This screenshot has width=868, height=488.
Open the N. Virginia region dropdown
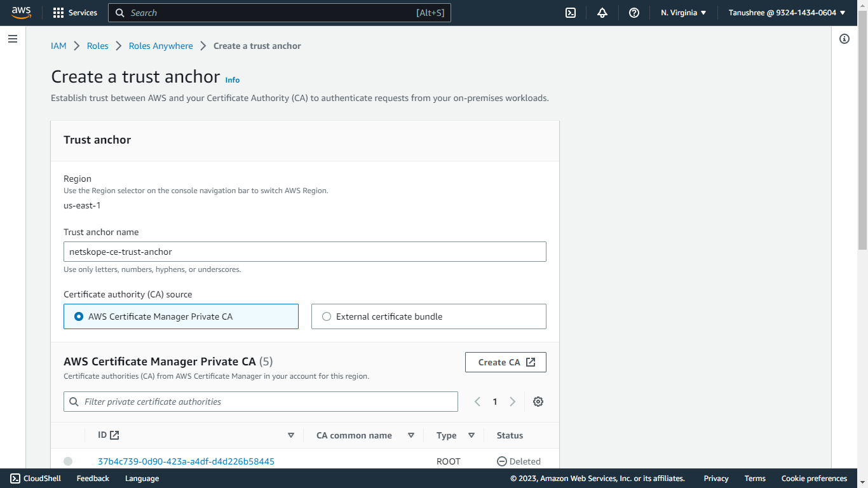684,13
